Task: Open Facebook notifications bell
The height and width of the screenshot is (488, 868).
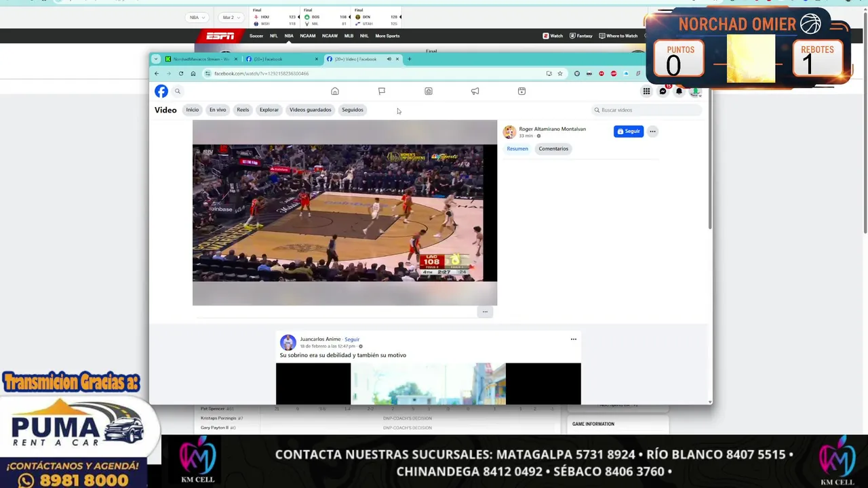Action: coord(679,91)
